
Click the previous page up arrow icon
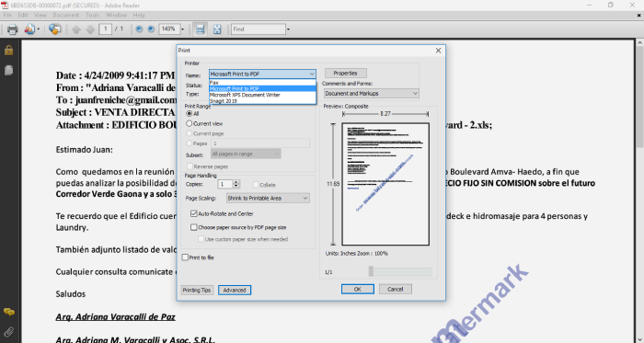tap(76, 29)
